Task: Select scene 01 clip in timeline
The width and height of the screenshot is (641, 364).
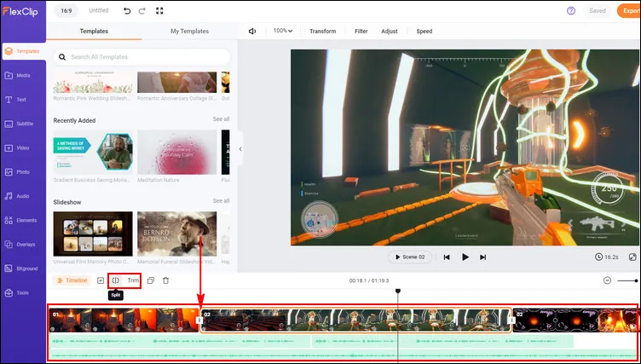Action: click(x=124, y=321)
